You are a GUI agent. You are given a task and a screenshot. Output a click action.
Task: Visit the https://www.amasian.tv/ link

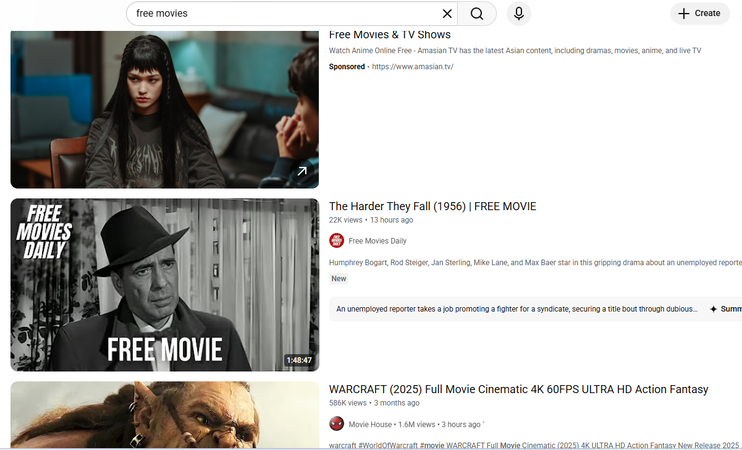(x=413, y=67)
